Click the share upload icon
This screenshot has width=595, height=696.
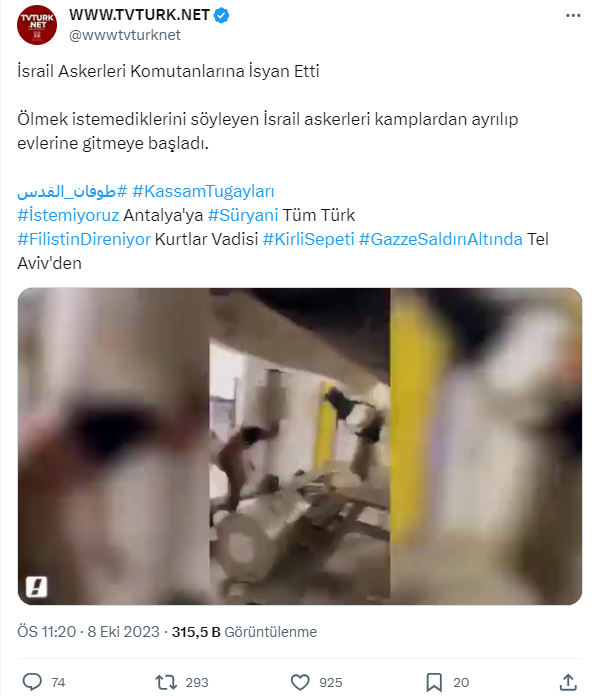pos(568,682)
